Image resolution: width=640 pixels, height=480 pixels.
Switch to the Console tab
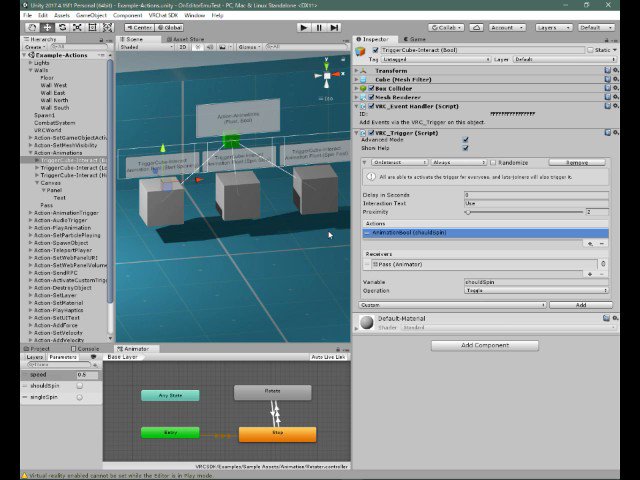point(85,349)
